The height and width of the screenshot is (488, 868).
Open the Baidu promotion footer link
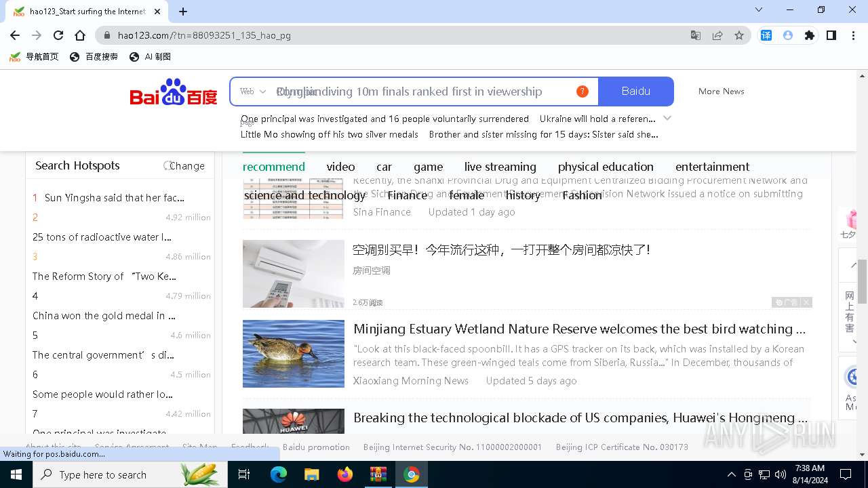pos(316,447)
